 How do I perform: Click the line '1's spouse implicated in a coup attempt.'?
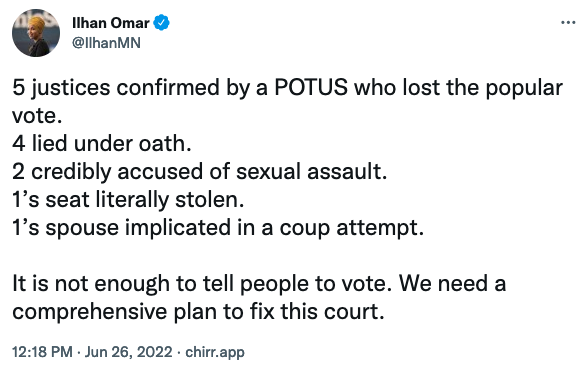218,228
